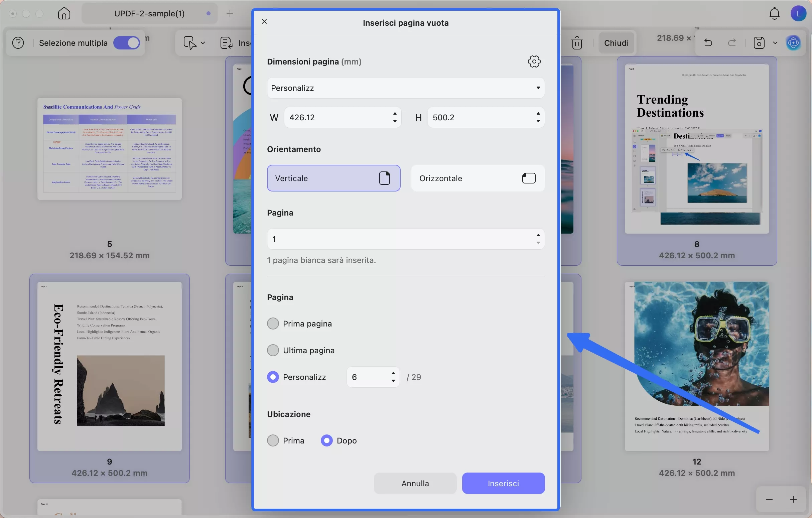Click the help question mark icon

pyautogui.click(x=18, y=43)
